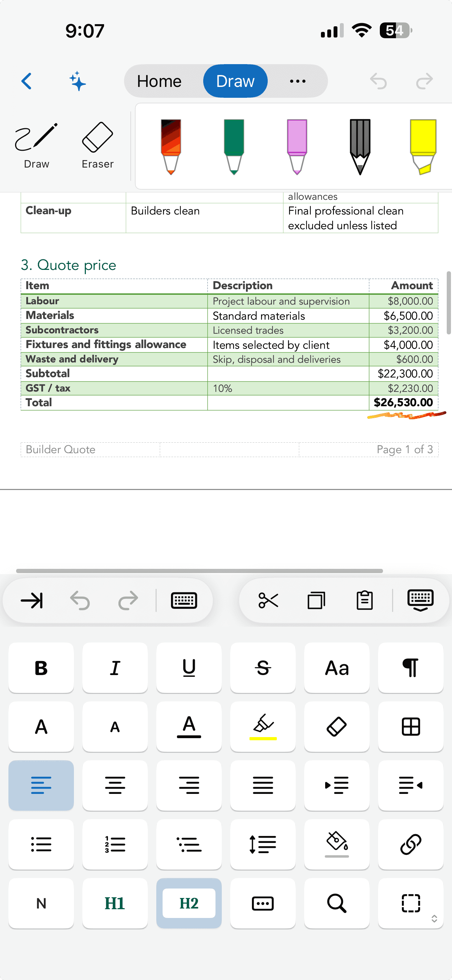Screen dimensions: 452x980
Task: Increase paragraph indent
Action: point(337,785)
